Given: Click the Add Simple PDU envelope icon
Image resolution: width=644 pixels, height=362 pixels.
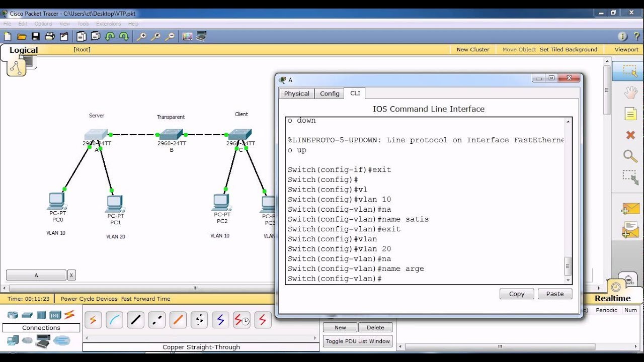Looking at the screenshot, I should coord(630,209).
